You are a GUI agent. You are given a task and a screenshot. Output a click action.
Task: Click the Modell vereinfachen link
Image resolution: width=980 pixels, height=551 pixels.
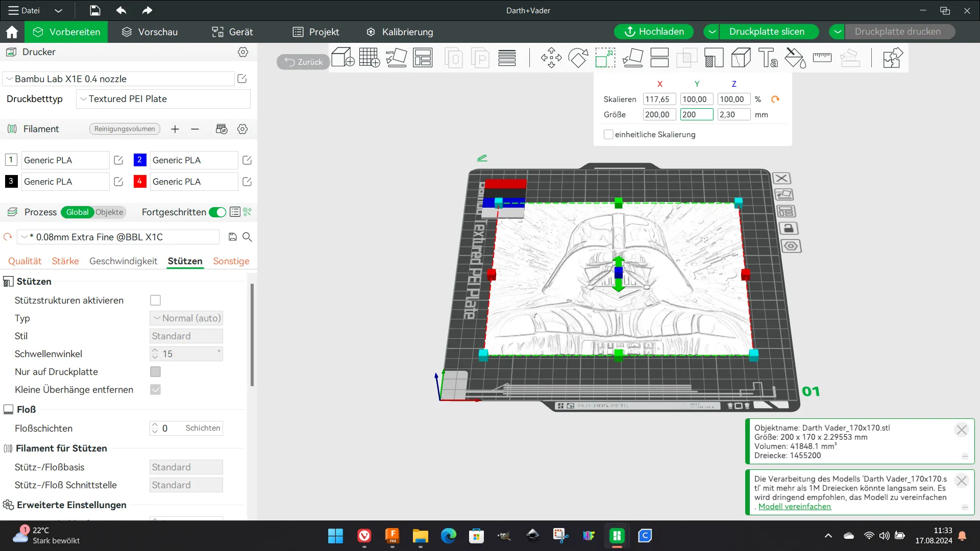coord(794,507)
